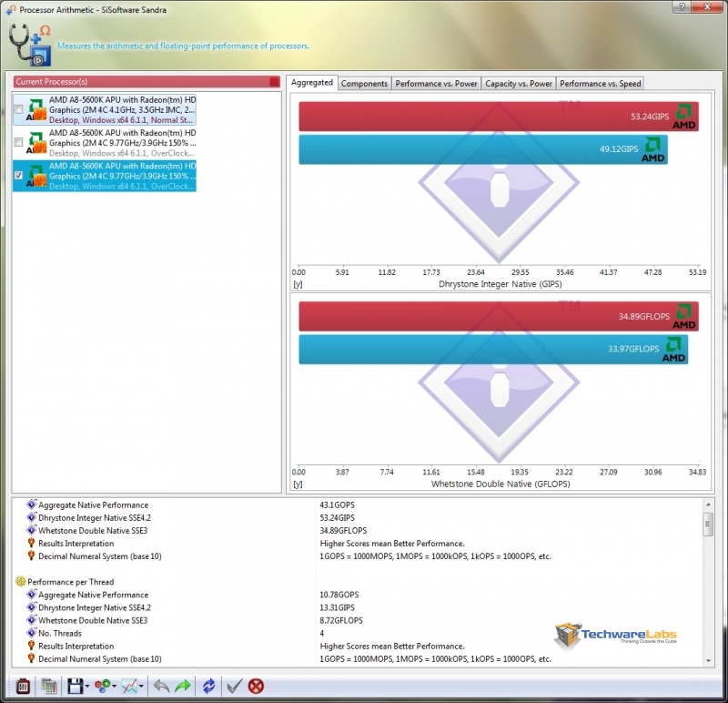The height and width of the screenshot is (703, 728).
Task: Open the dropdown arrow next to the Save icon
Action: point(86,687)
